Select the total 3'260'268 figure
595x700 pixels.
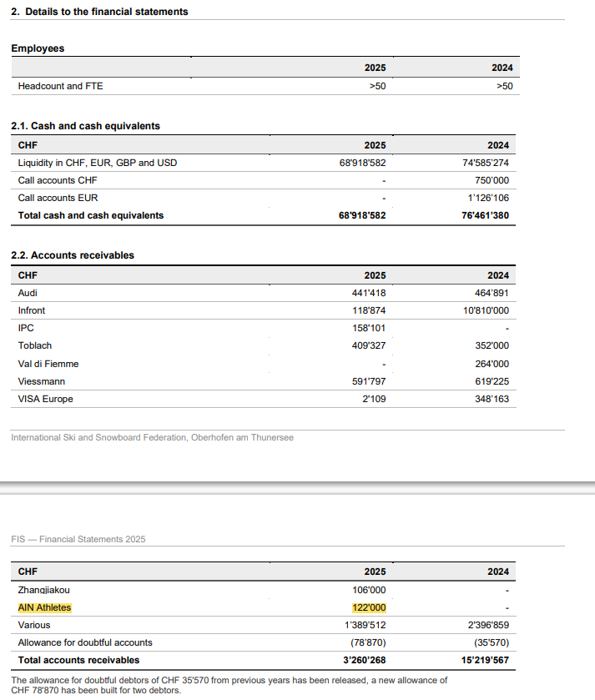point(364,660)
